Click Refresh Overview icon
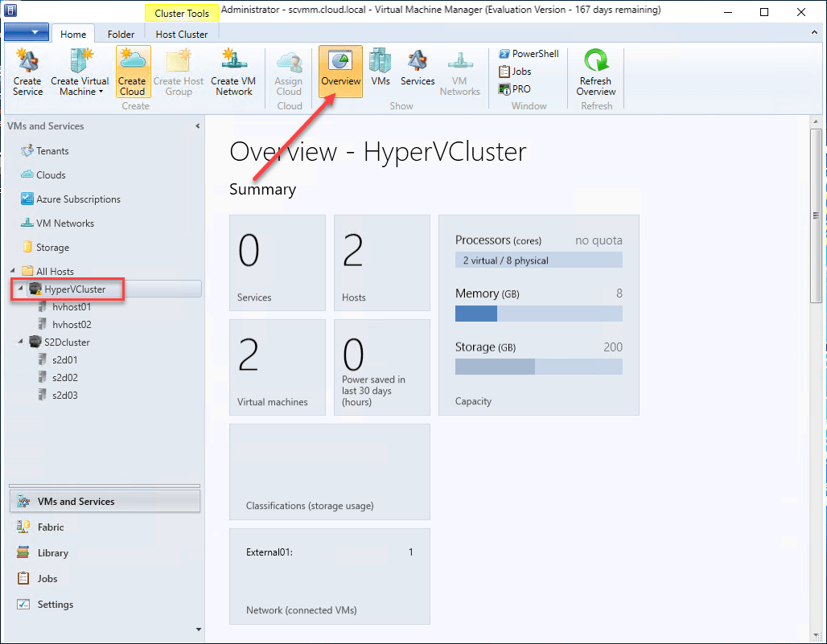The width and height of the screenshot is (827, 644). [x=596, y=72]
